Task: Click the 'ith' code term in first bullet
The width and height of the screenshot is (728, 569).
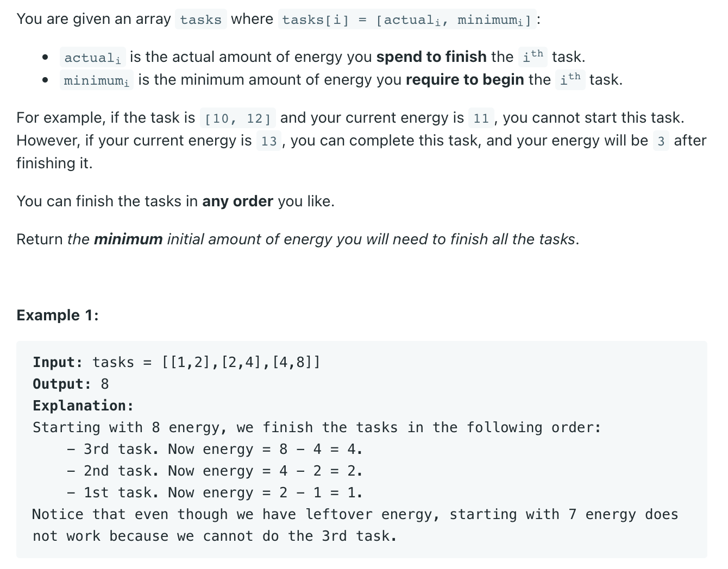Action: 532,56
